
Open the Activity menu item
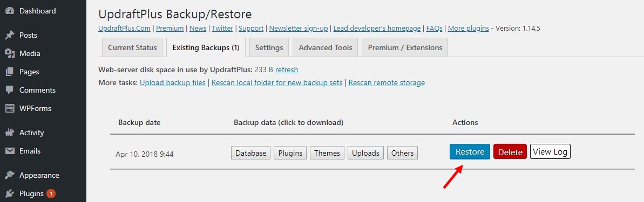[32, 133]
